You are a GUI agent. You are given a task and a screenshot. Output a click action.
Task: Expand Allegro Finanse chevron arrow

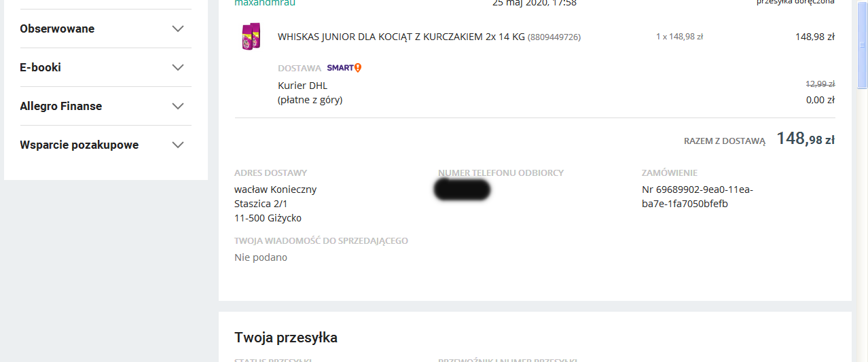tap(178, 106)
